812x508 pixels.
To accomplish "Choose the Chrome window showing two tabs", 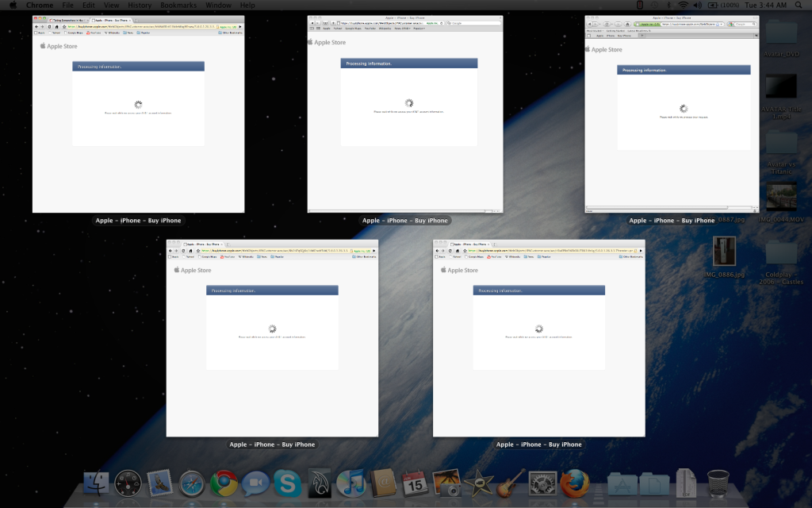I will click(138, 114).
